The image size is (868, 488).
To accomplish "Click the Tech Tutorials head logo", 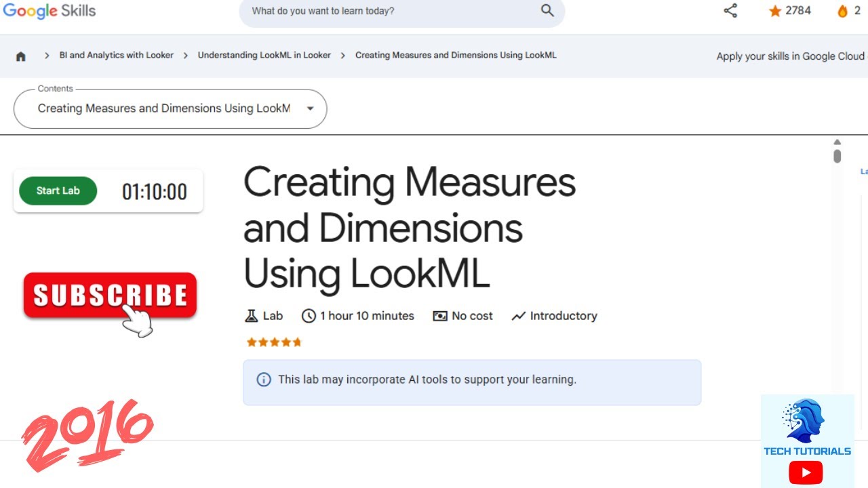I will pos(805,421).
